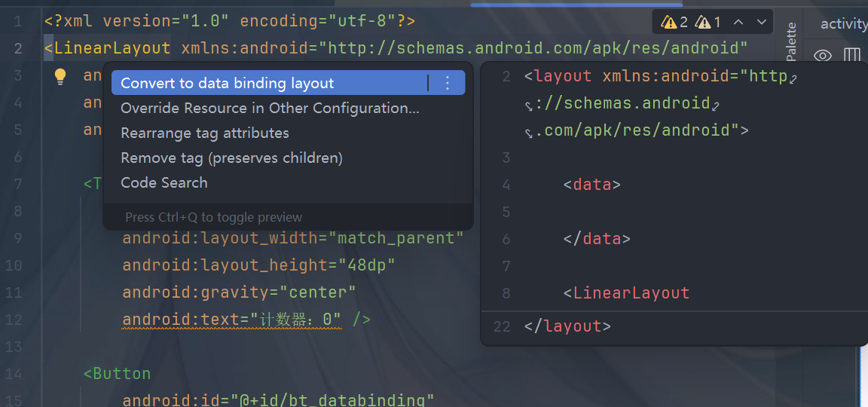Click the data opening tag in preview
The image size is (868, 407).
[x=591, y=185]
